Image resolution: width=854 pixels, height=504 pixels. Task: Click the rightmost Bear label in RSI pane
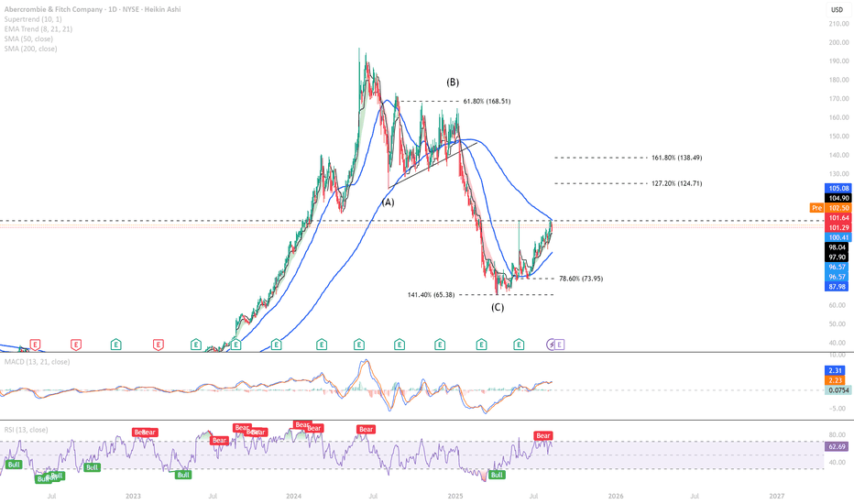pos(543,435)
